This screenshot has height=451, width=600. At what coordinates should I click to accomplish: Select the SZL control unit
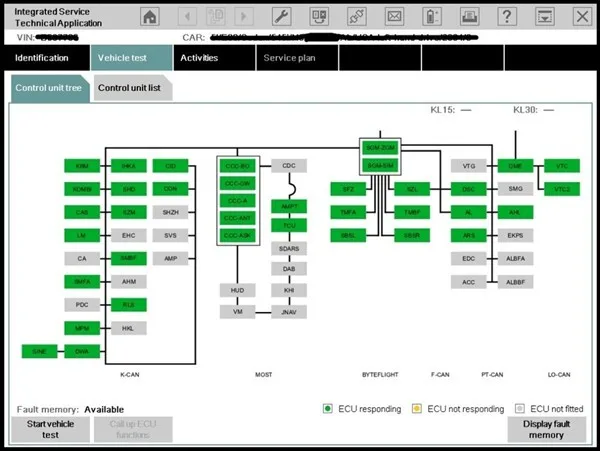pyautogui.click(x=412, y=189)
